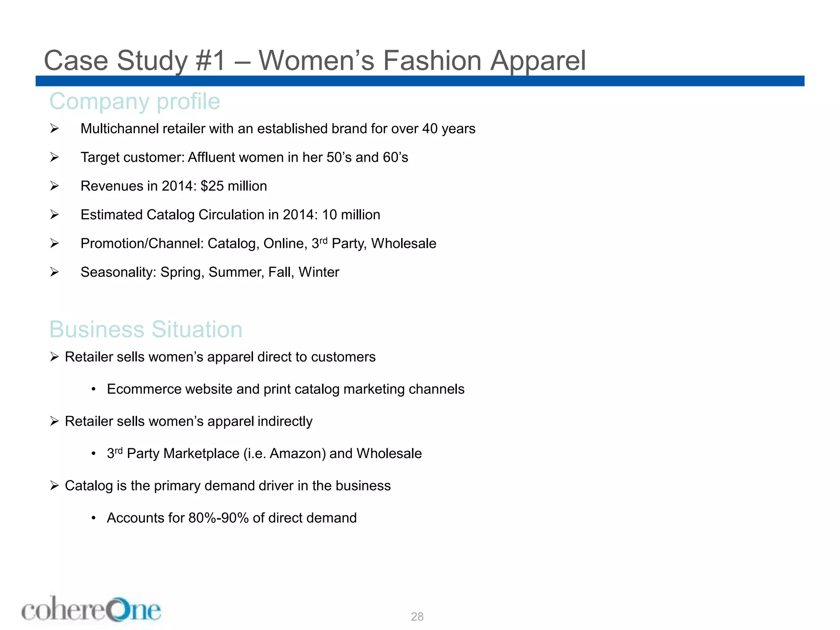840x630 pixels.
Task: Click the 'Business Situation' heading
Action: pos(146,329)
